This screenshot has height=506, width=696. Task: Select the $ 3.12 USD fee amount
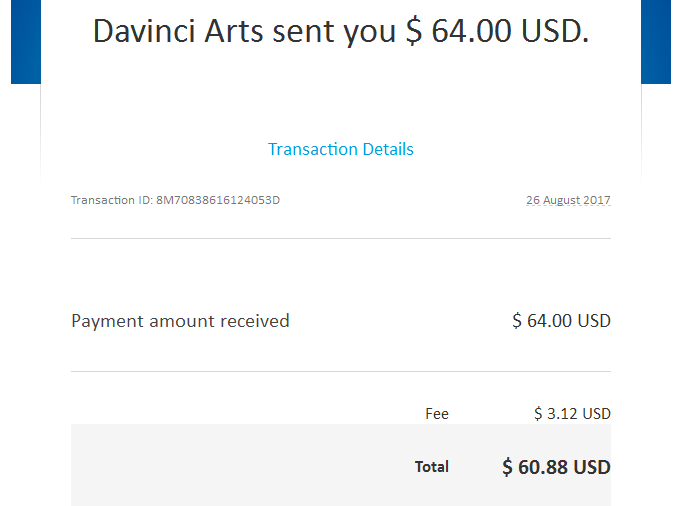[x=572, y=414]
